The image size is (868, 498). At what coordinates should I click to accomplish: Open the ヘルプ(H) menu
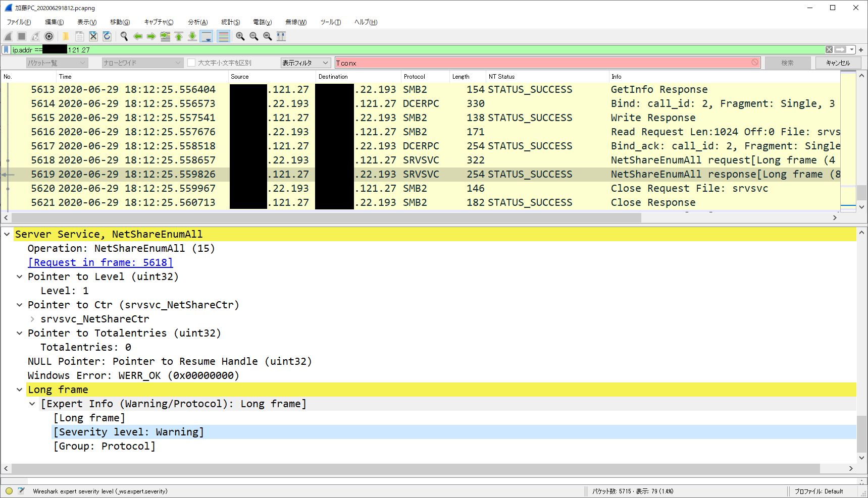[x=366, y=22]
